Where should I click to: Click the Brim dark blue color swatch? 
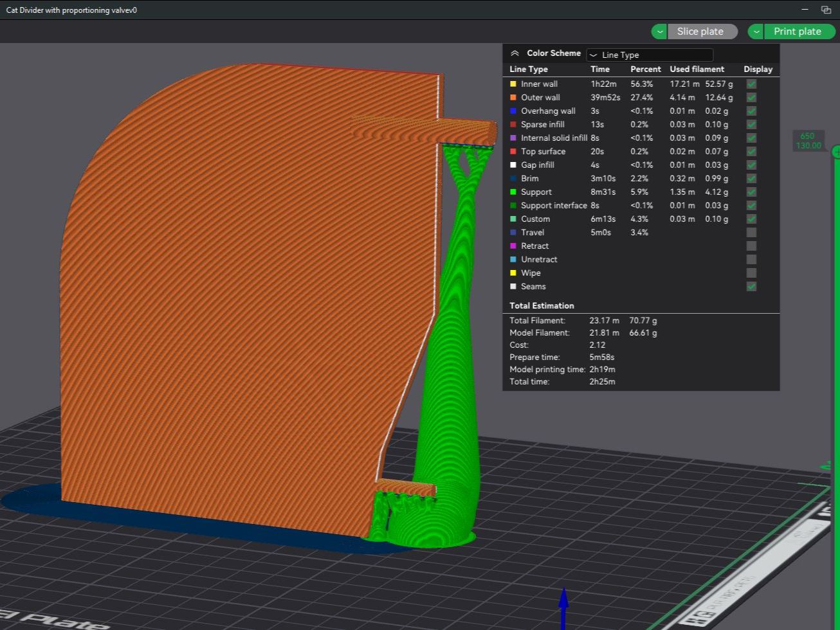513,179
